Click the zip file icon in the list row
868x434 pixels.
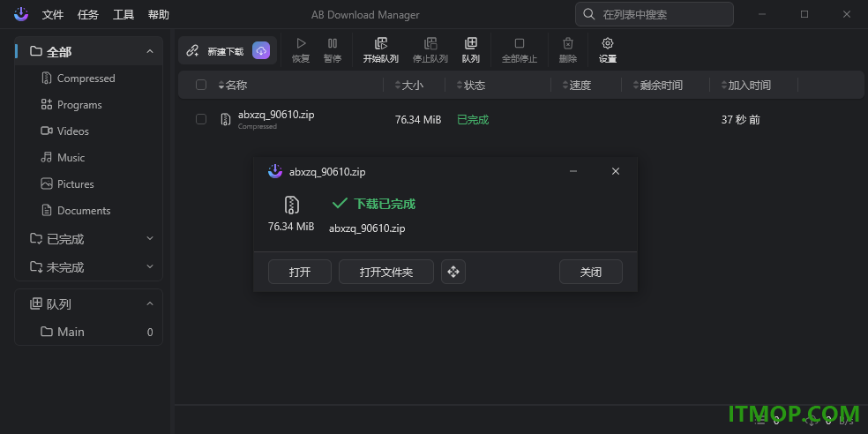pyautogui.click(x=225, y=119)
